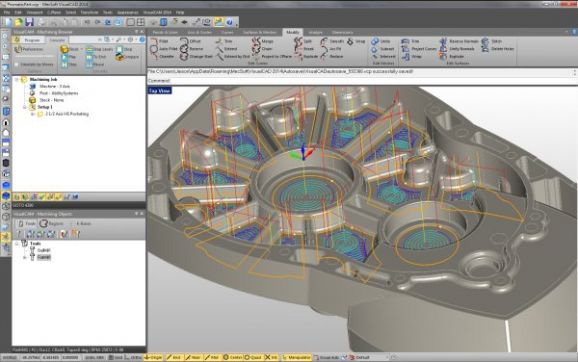578x362 pixels.
Task: Expand the 2 1/2 Axis Pocketing folder
Action: 33,114
